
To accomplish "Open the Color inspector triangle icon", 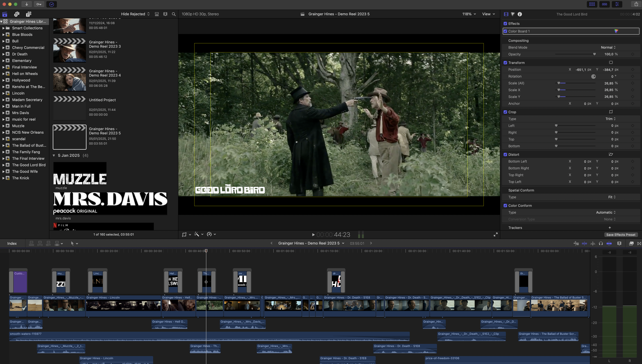I will click(x=513, y=14).
